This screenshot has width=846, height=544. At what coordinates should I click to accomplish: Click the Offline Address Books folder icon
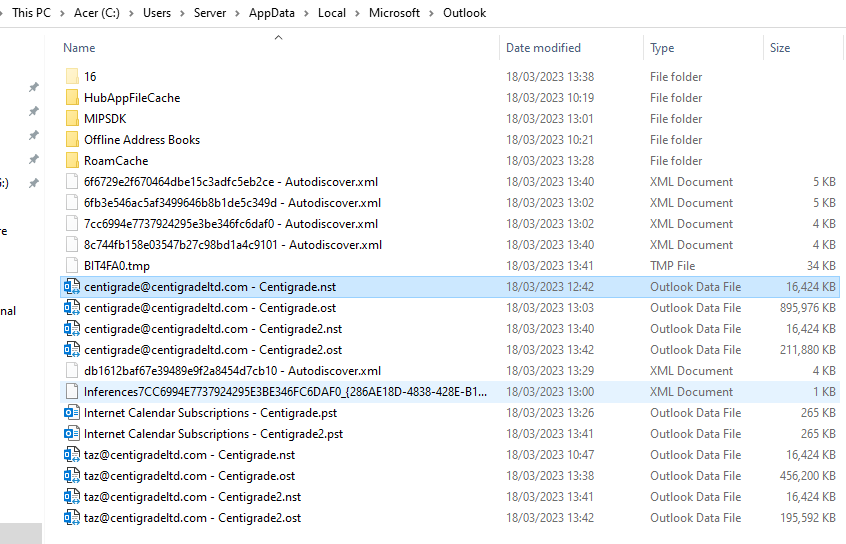click(72, 140)
